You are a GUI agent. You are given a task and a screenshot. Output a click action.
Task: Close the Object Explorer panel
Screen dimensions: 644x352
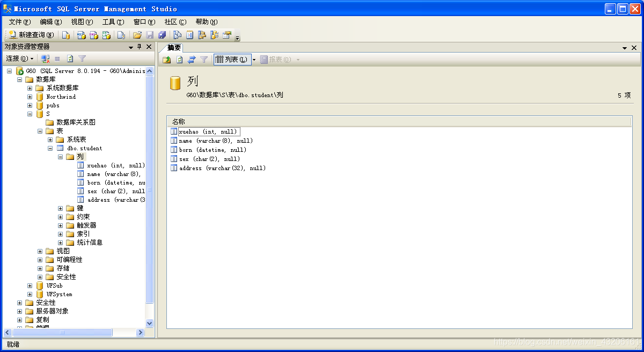click(149, 47)
